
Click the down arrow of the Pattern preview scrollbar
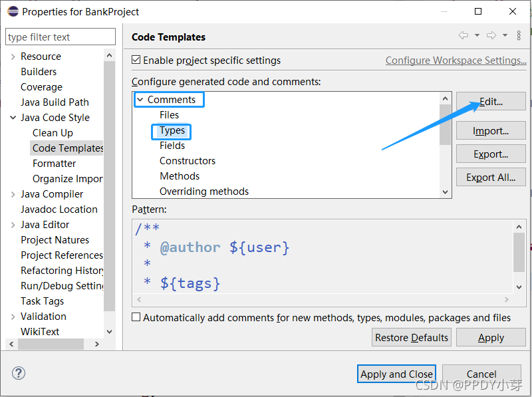point(519,287)
